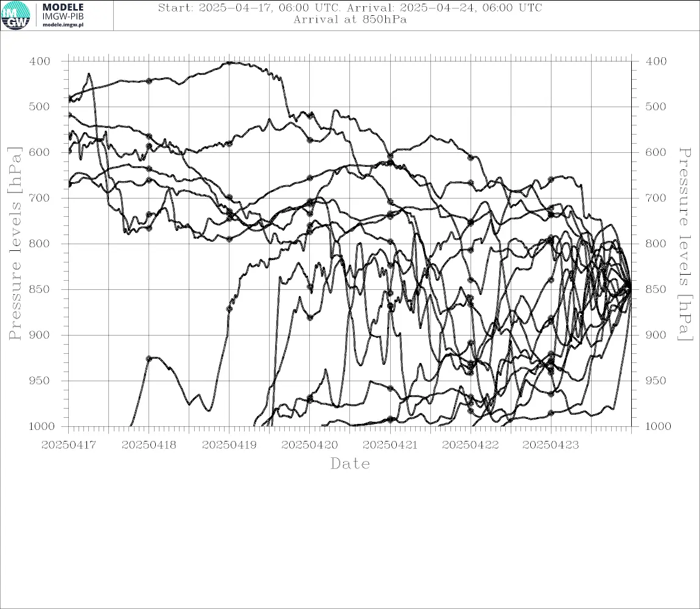700x609 pixels.
Task: Click the left-axis 500 pressure label
Action: click(x=40, y=107)
